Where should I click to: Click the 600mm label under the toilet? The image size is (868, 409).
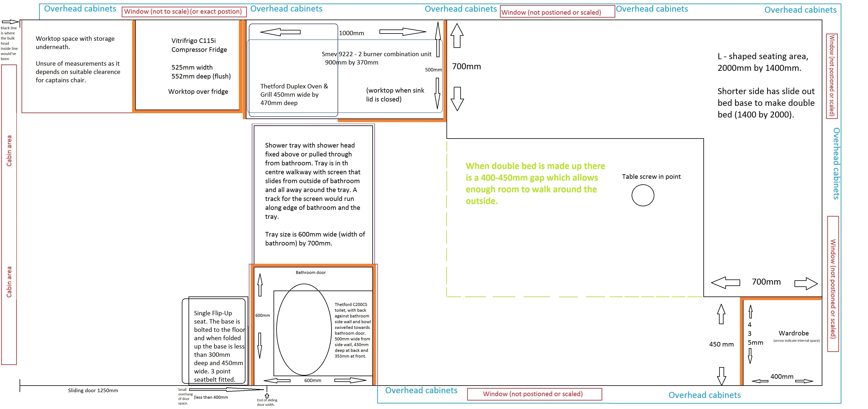[x=313, y=380]
